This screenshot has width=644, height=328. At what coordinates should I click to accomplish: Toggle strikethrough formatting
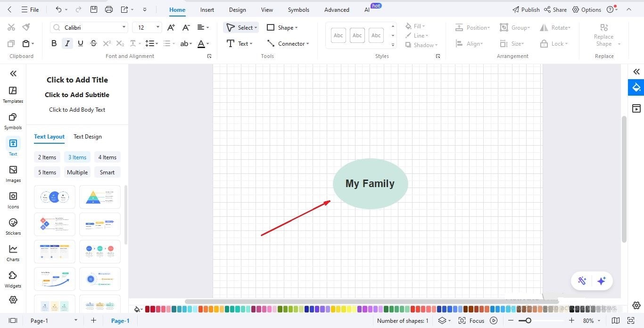pos(93,43)
